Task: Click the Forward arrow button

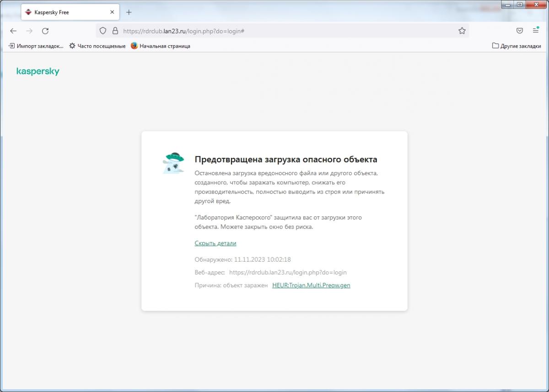Action: (x=29, y=31)
